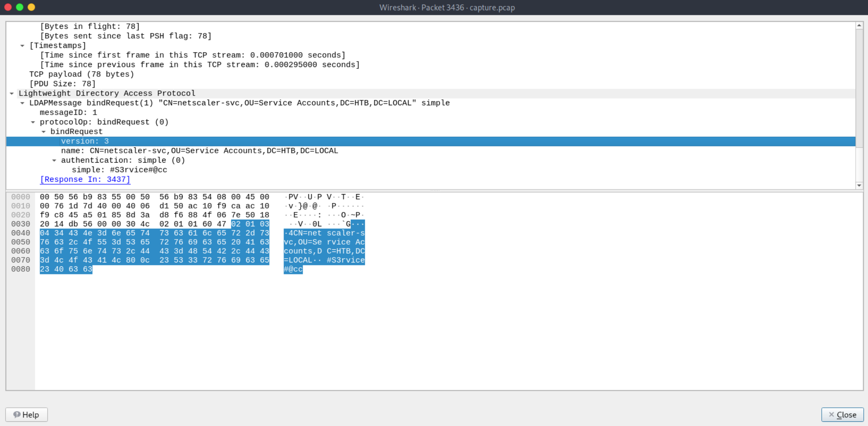
Task: Open the Response In: 3437 link
Action: coord(85,180)
